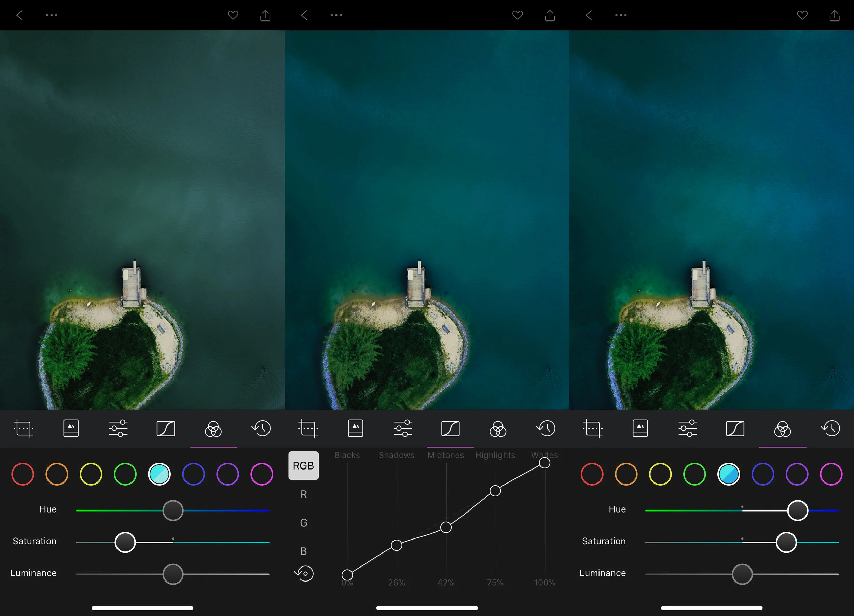The height and width of the screenshot is (616, 854).
Task: Reset the curve with the reset icon
Action: coord(304,573)
